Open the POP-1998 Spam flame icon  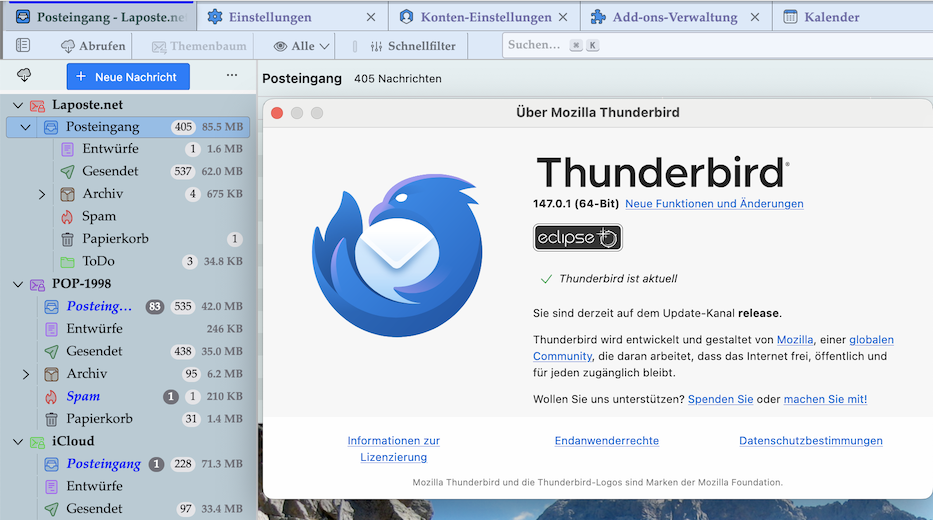pyautogui.click(x=52, y=397)
